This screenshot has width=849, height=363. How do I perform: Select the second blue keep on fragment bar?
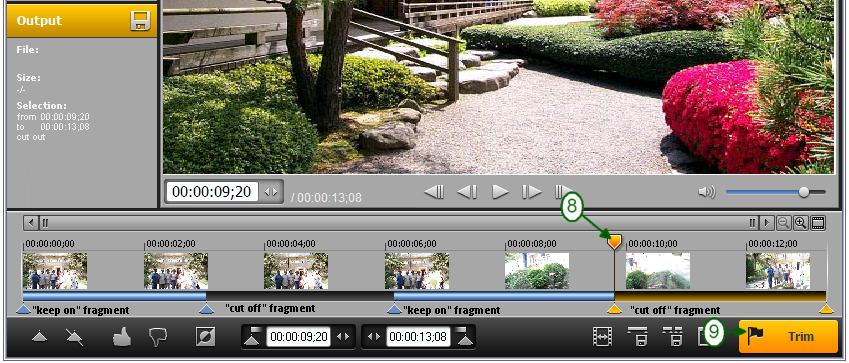pyautogui.click(x=504, y=296)
